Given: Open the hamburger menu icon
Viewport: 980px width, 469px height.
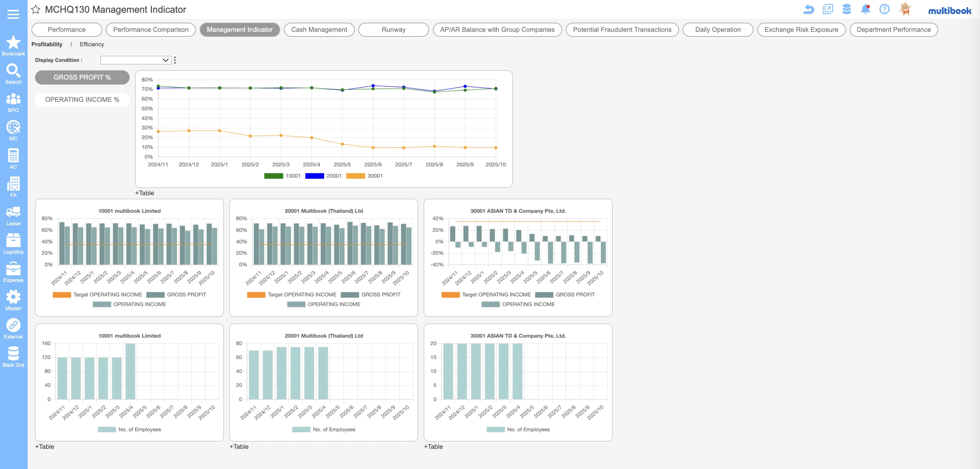Looking at the screenshot, I should (13, 14).
